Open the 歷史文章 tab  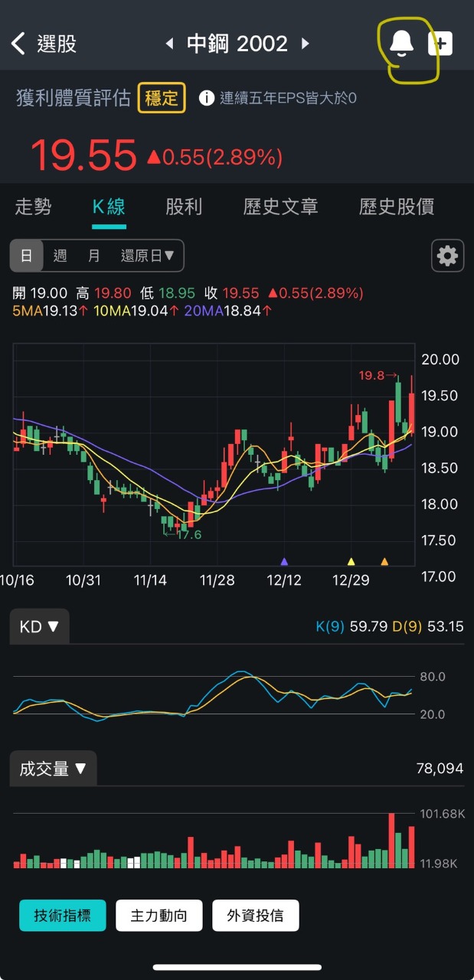tap(280, 207)
